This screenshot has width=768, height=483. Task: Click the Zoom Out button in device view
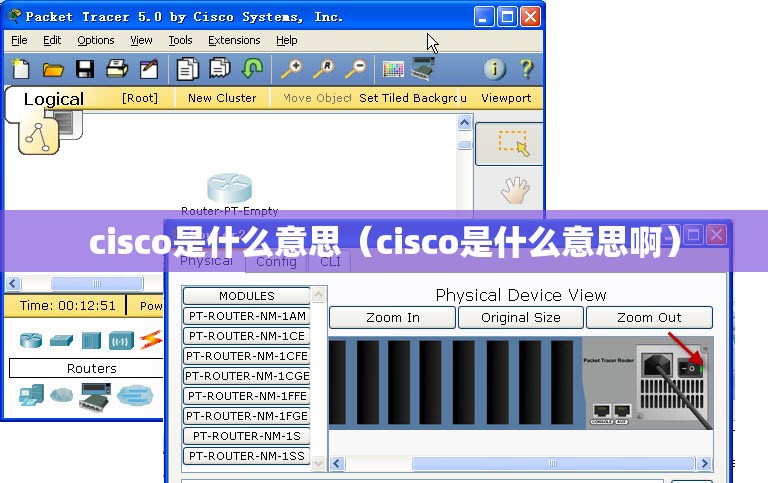tap(649, 317)
